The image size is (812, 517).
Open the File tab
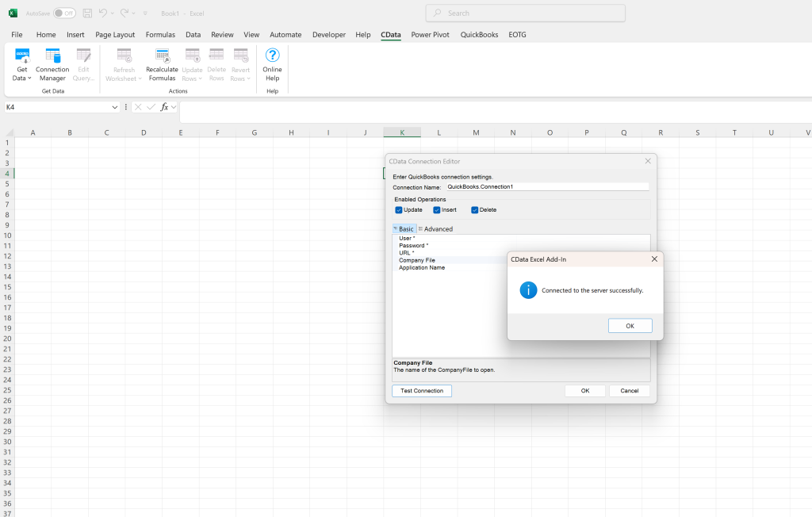tap(17, 35)
